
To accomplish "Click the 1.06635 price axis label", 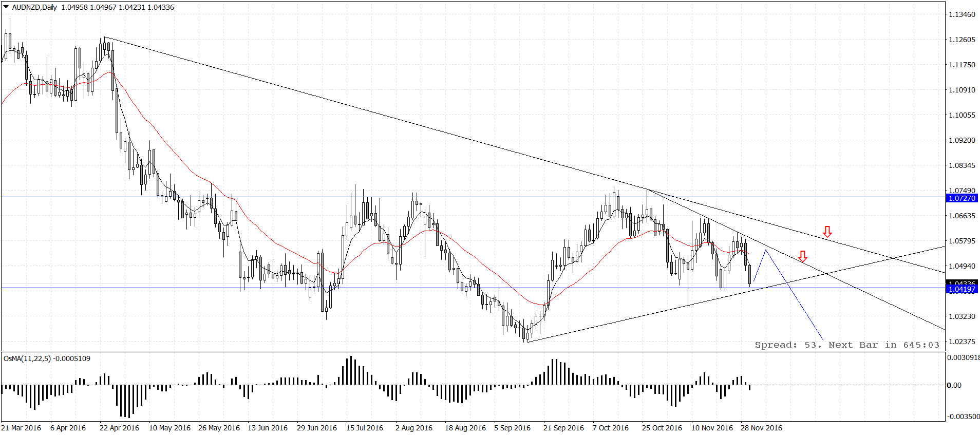I will [962, 216].
